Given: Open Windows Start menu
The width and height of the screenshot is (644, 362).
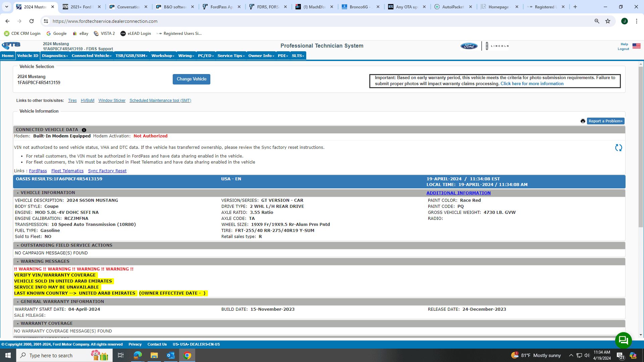Looking at the screenshot, I should (x=8, y=355).
